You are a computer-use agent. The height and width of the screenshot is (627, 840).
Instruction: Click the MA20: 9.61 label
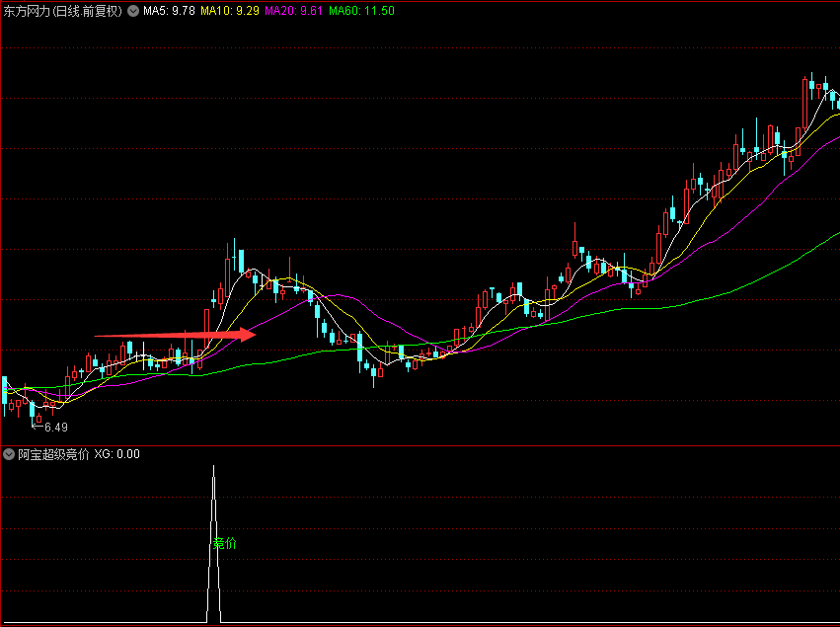pyautogui.click(x=293, y=11)
